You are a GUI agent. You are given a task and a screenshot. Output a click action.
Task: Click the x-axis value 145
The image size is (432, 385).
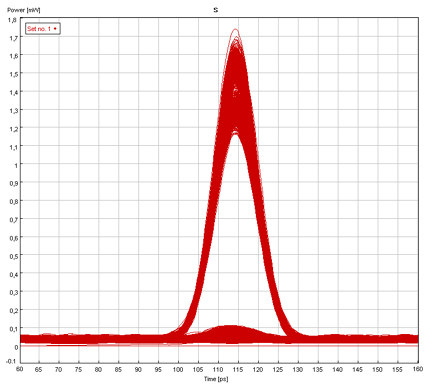(x=358, y=369)
